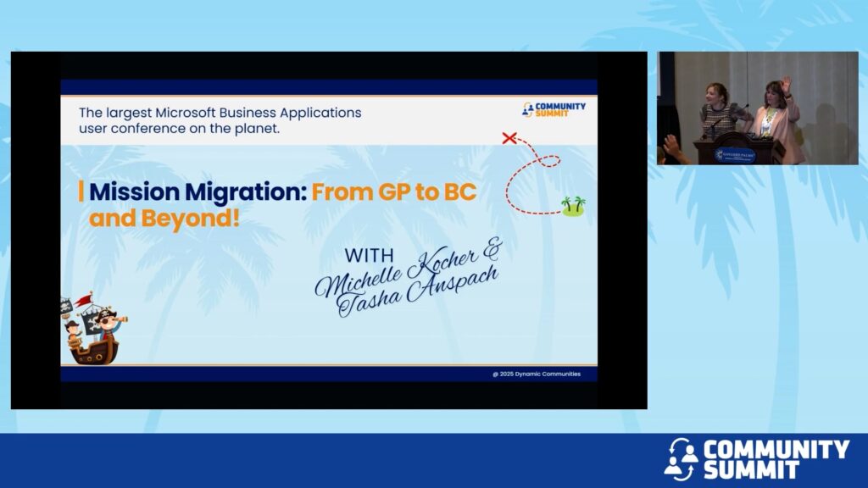Click the blue Gaylord Palms podium sign
This screenshot has height=488, width=868.
point(735,153)
